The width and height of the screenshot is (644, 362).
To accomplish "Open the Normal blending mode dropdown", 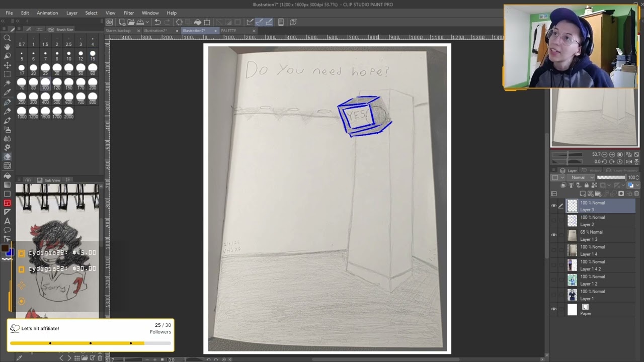I will tap(580, 177).
